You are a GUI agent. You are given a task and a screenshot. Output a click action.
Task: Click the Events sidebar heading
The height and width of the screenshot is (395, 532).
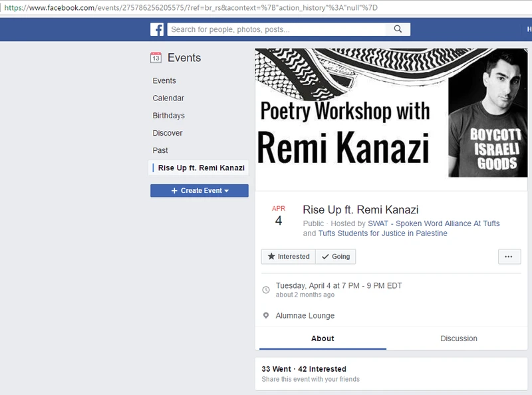184,58
